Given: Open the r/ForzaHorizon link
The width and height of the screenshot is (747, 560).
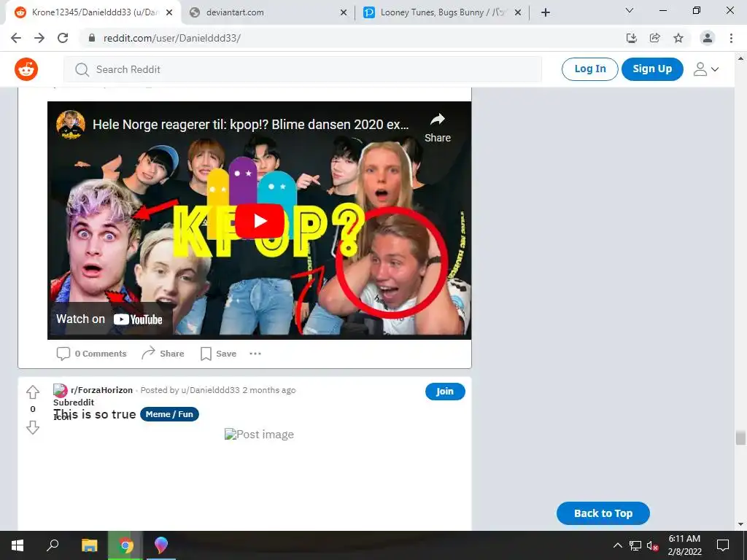Looking at the screenshot, I should (101, 390).
